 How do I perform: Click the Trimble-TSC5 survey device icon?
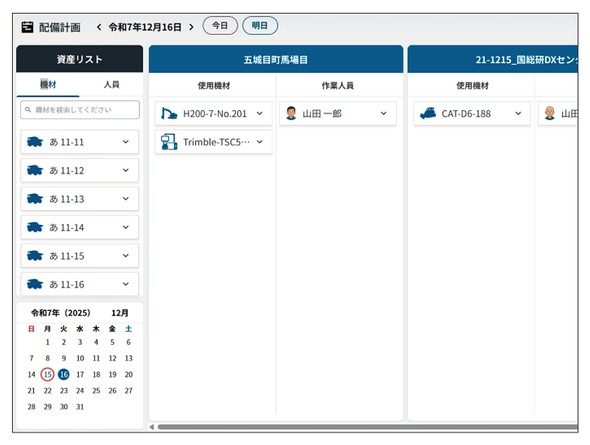click(x=169, y=142)
